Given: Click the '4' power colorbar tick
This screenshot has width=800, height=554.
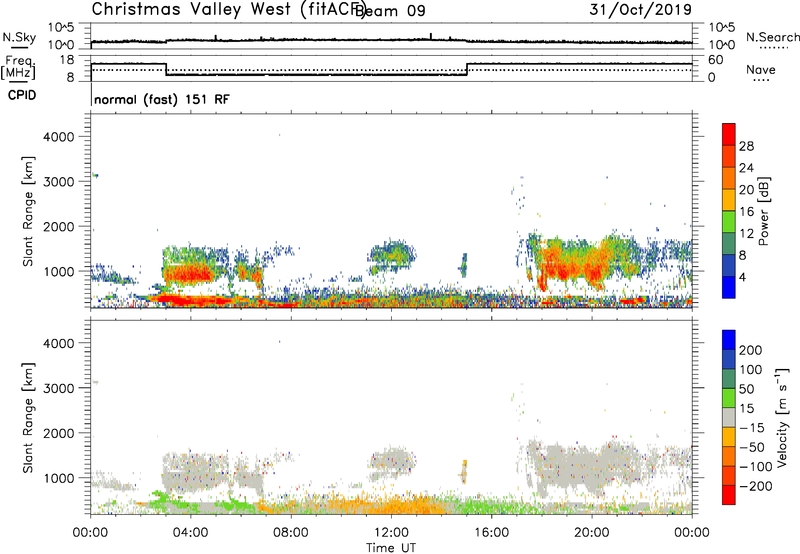Looking at the screenshot, I should point(742,277).
